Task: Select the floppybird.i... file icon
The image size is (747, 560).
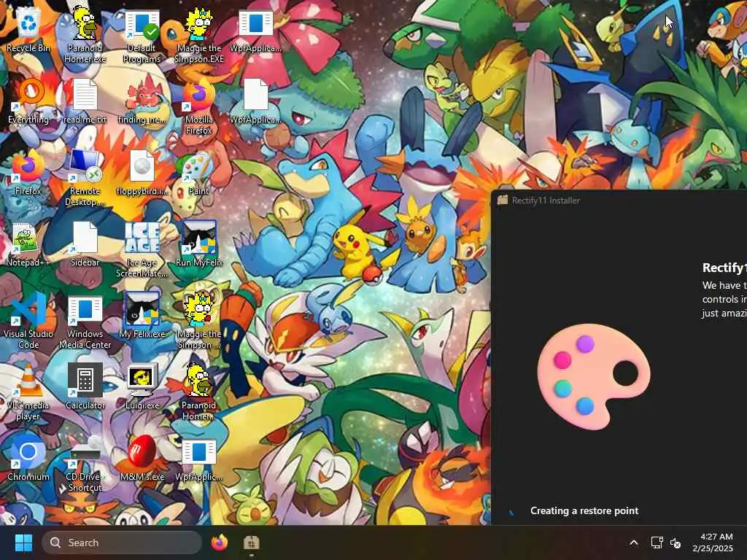Action: 142,174
